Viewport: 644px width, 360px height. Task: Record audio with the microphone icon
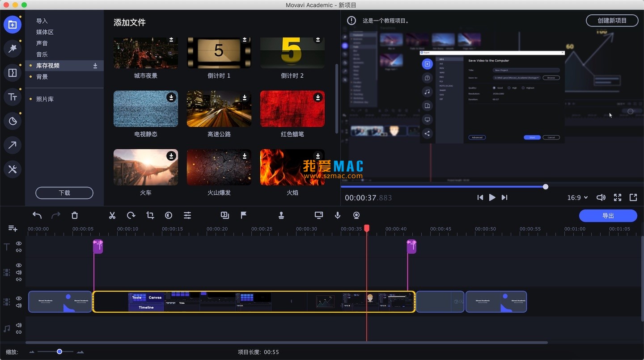338,215
